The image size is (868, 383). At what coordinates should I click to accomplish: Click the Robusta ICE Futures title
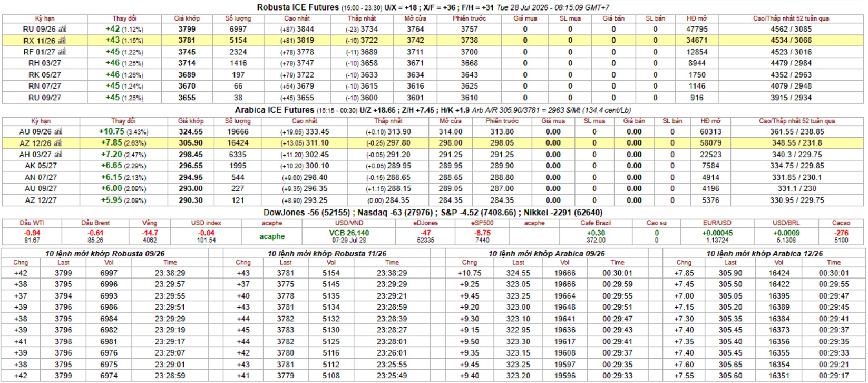[x=298, y=7]
